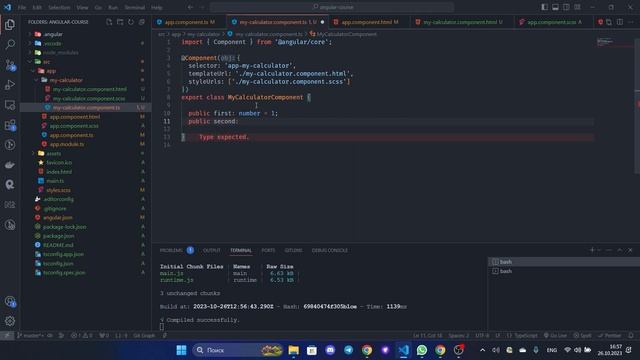Image resolution: width=640 pixels, height=360 pixels.
Task: Refresh the Explorer folder tree
Action: pyautogui.click(x=131, y=22)
